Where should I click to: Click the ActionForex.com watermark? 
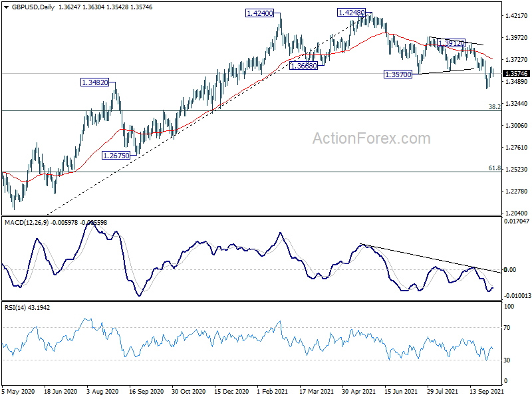[372, 138]
